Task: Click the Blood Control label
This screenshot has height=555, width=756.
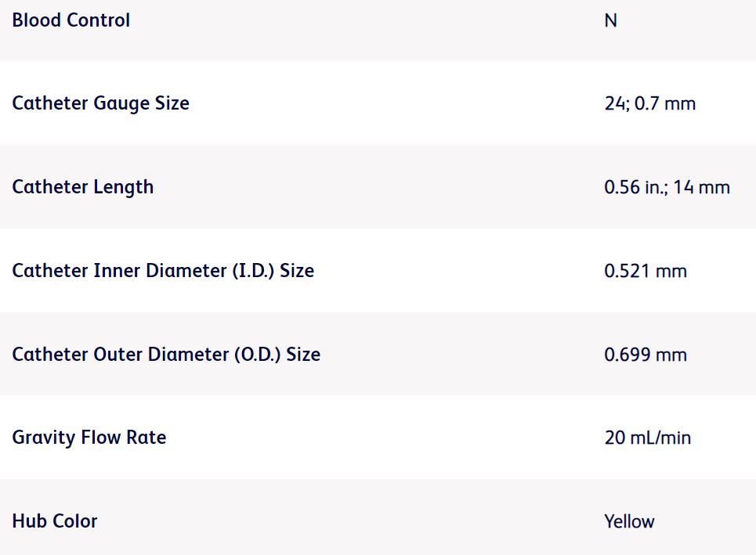Action: pyautogui.click(x=71, y=20)
